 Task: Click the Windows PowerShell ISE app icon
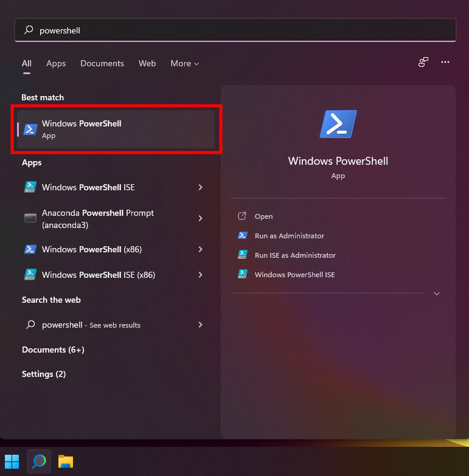tap(30, 187)
